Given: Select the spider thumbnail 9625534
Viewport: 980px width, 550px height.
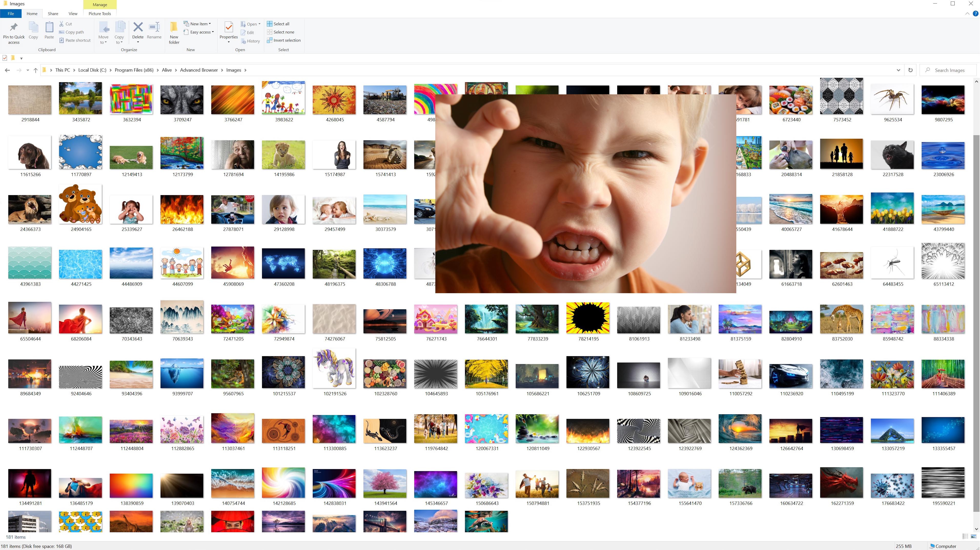Looking at the screenshot, I should coord(893,100).
